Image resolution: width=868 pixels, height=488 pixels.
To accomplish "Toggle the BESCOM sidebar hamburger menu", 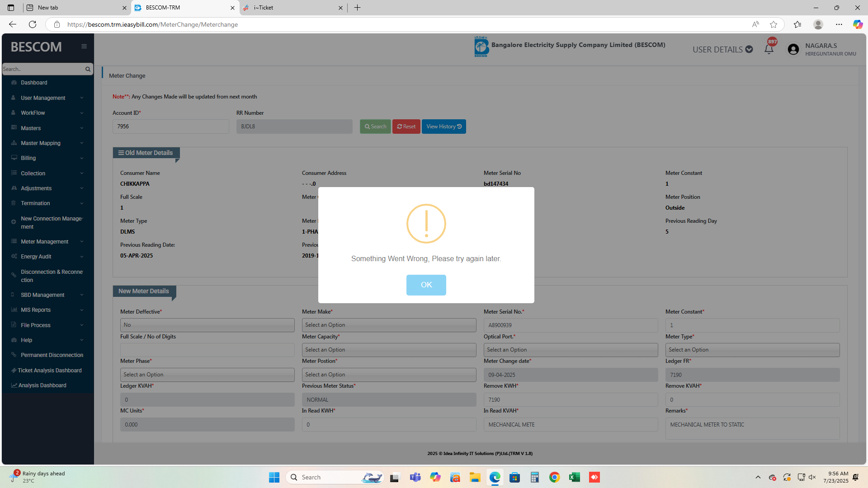I will point(84,47).
